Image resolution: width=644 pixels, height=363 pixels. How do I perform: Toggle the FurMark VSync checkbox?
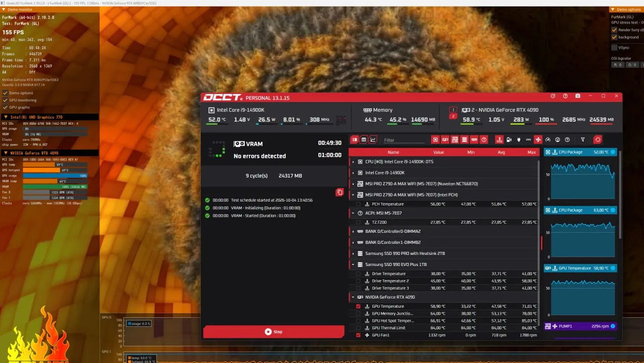tap(614, 48)
